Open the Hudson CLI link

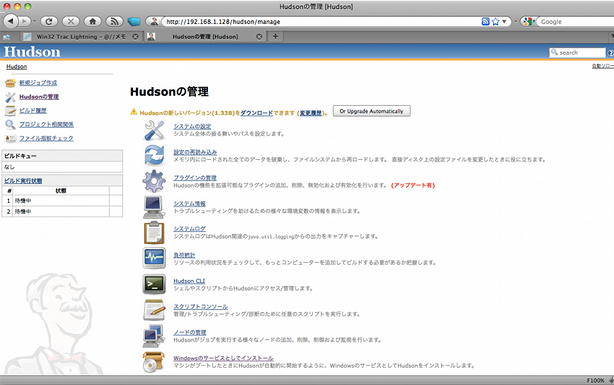tap(189, 281)
